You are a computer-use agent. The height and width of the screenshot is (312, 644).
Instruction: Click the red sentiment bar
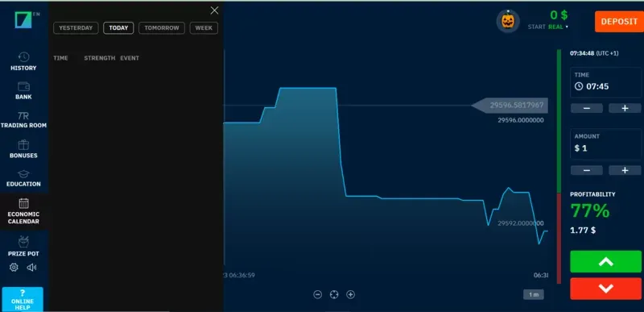[x=559, y=238]
